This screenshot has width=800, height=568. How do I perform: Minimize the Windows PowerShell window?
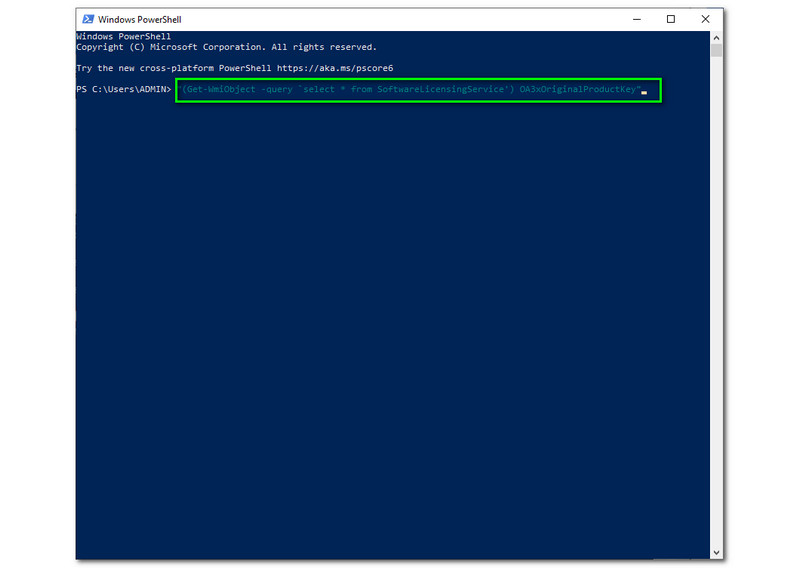click(637, 19)
